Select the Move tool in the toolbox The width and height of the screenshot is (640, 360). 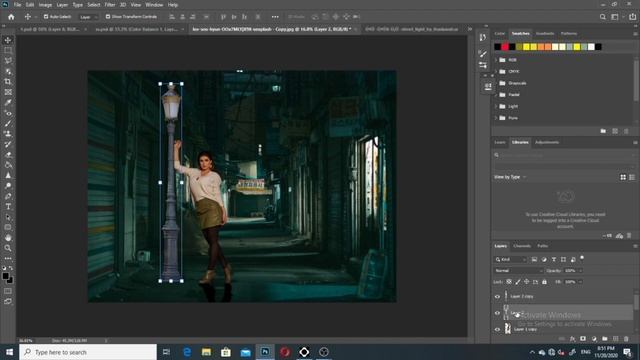pos(8,40)
